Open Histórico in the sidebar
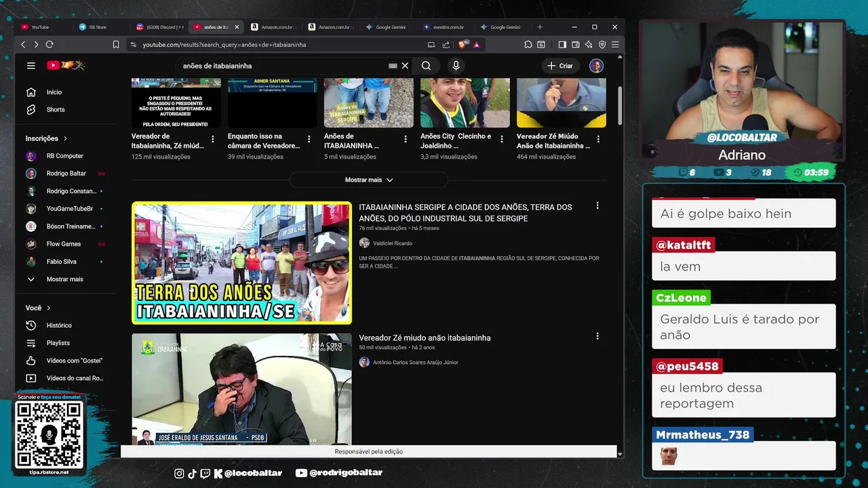The width and height of the screenshot is (868, 488). (65, 325)
